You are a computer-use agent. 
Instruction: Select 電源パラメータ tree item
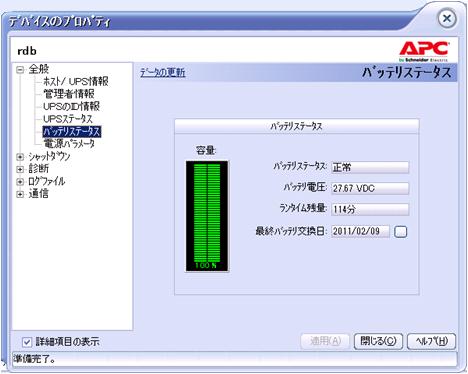[69, 144]
